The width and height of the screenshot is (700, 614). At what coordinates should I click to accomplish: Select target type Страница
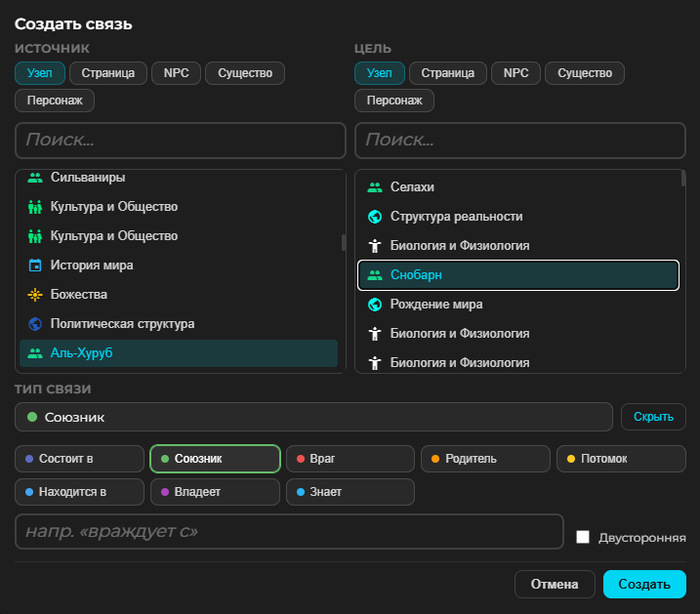[448, 73]
